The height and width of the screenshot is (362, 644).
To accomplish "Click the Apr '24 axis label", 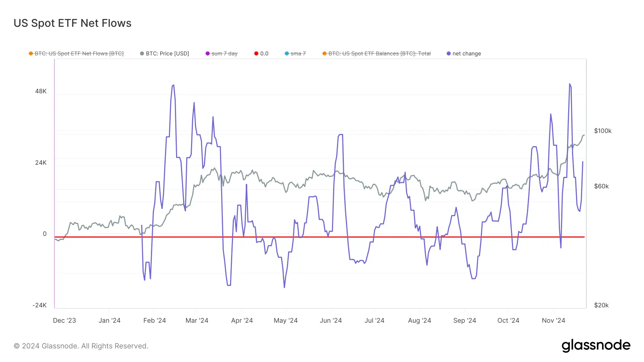I will click(x=242, y=321).
